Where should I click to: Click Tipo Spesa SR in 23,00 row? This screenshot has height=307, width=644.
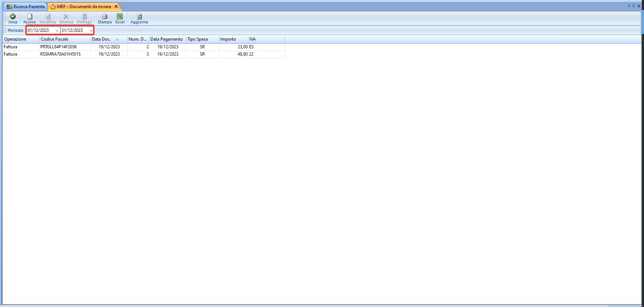coord(202,47)
